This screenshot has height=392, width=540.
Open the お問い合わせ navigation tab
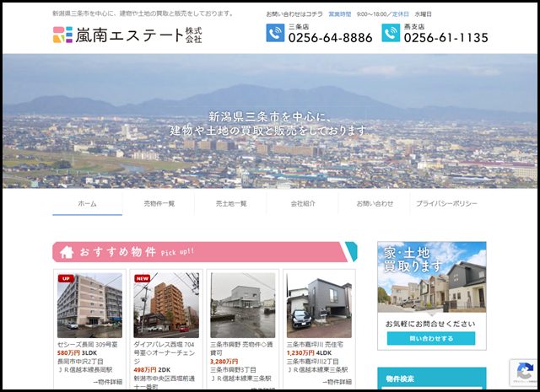(x=375, y=204)
